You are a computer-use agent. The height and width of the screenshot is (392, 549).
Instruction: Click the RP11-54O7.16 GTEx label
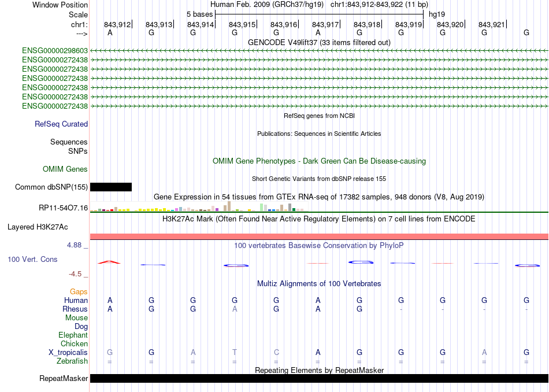pos(64,208)
